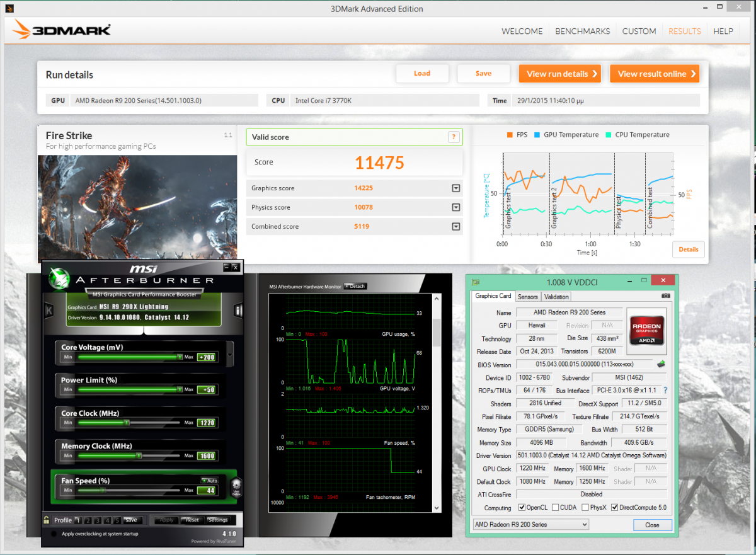The height and width of the screenshot is (555, 756).
Task: Open MSI Afterburner info panel icon
Action: 238,310
